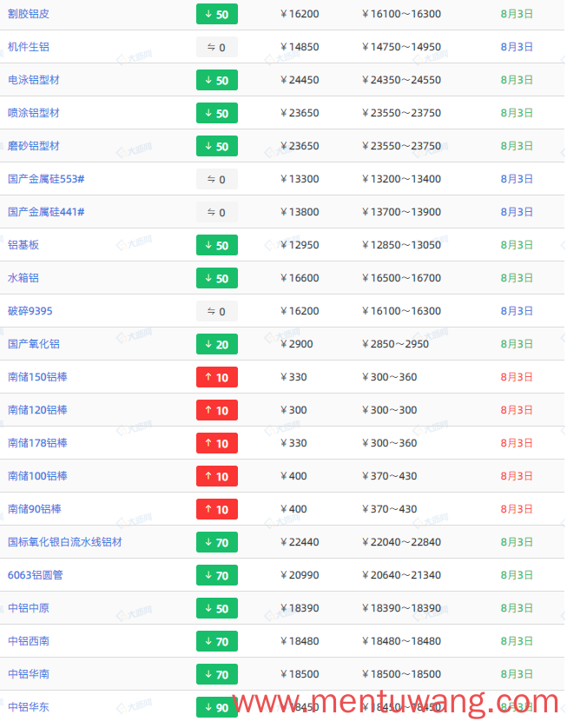Select the ¥2900 price for 国产氧化铝
Screen dimensions: 567x728
pos(296,344)
